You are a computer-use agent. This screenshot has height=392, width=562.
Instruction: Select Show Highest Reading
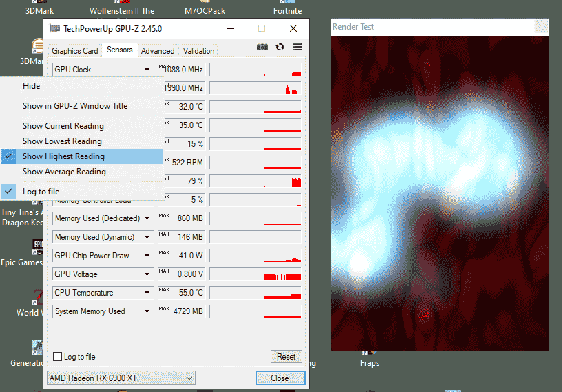(82, 156)
